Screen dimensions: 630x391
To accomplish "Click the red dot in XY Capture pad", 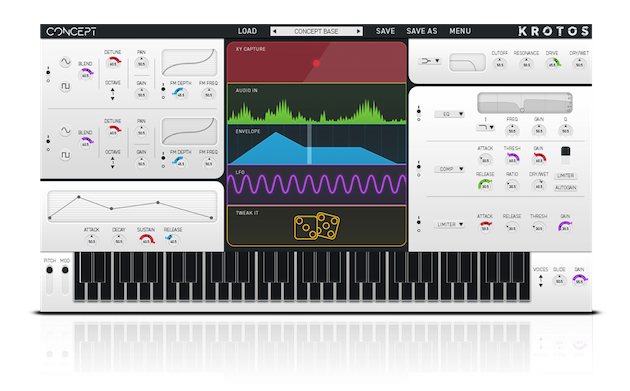I will [316, 63].
